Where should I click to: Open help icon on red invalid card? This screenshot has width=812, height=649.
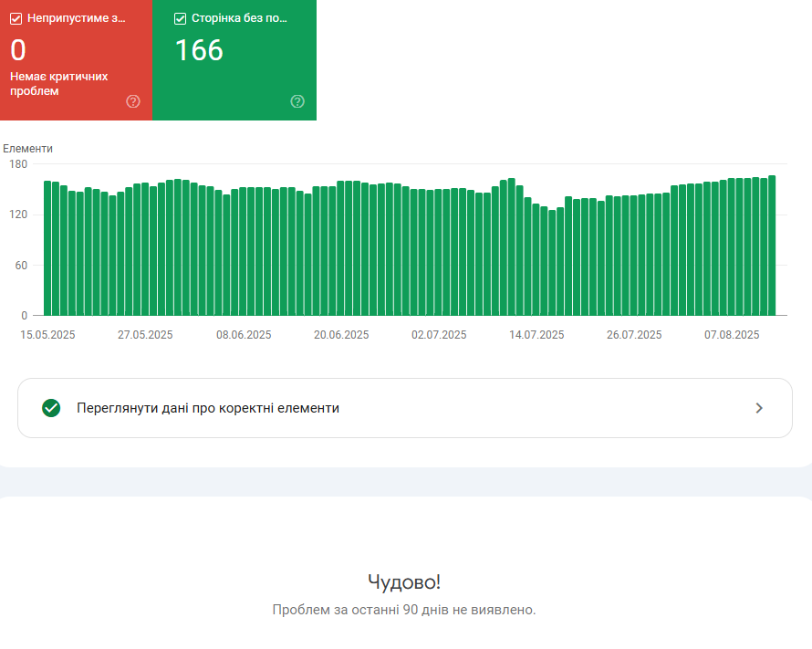[x=133, y=101]
